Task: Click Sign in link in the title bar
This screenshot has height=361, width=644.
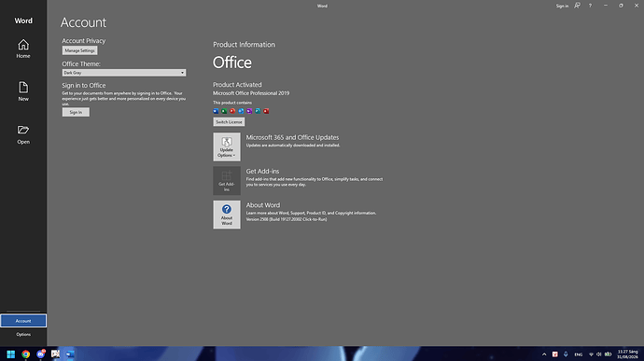Action: 562,6
